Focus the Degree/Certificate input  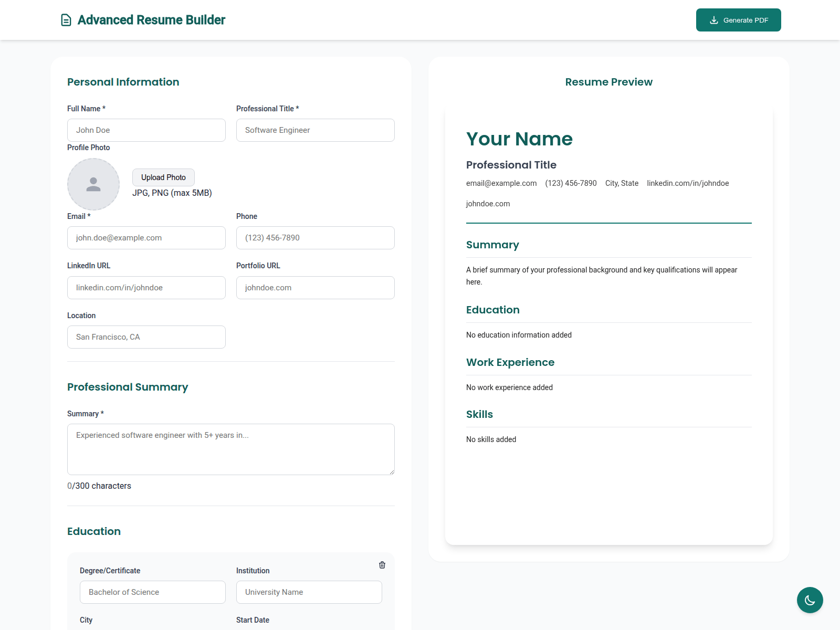coord(153,592)
